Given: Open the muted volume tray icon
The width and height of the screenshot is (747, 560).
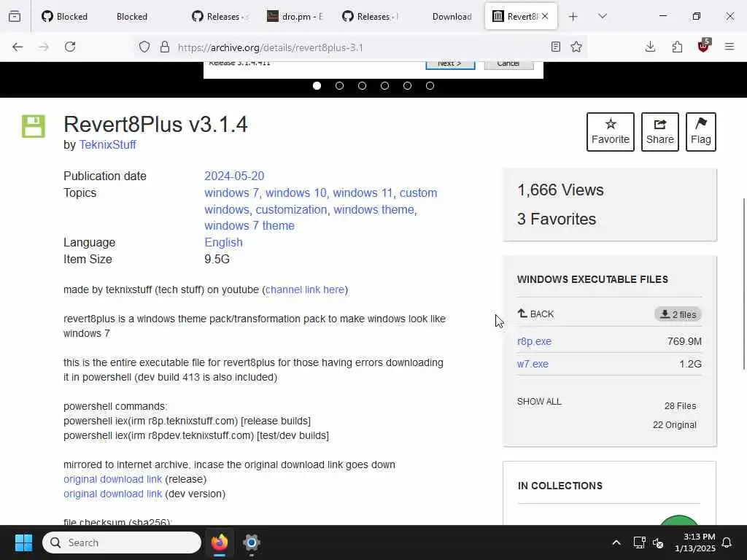Looking at the screenshot, I should coord(658,542).
